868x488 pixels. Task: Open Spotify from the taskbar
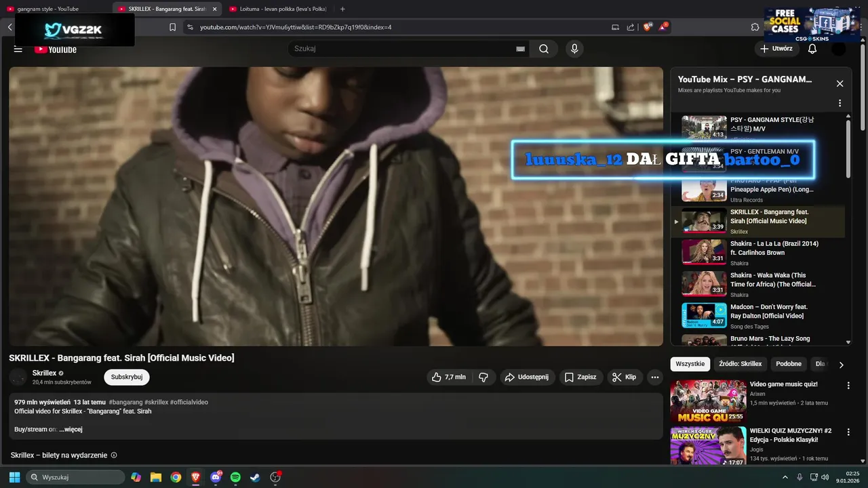tap(235, 477)
